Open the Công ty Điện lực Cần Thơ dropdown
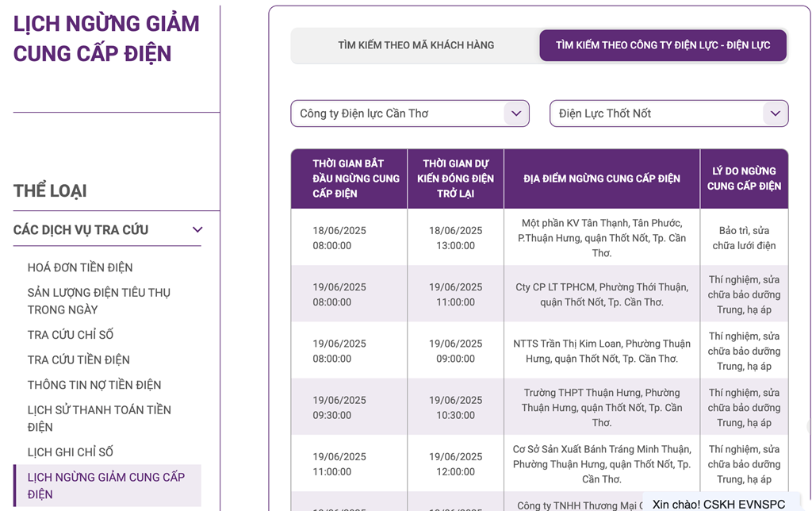Image resolution: width=812 pixels, height=511 pixels. tap(410, 113)
